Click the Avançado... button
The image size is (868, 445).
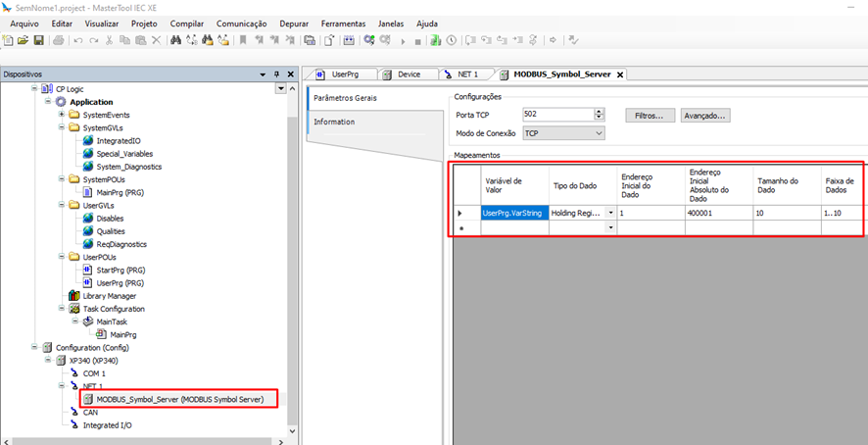[705, 116]
